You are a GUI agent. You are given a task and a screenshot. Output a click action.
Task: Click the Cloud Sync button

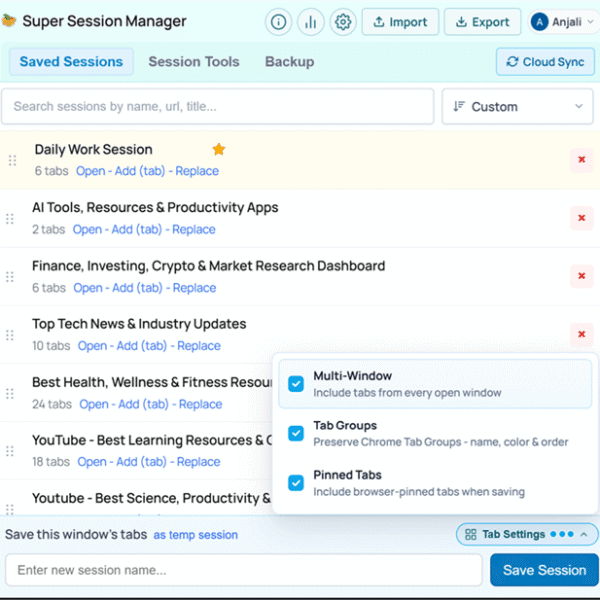click(x=545, y=62)
